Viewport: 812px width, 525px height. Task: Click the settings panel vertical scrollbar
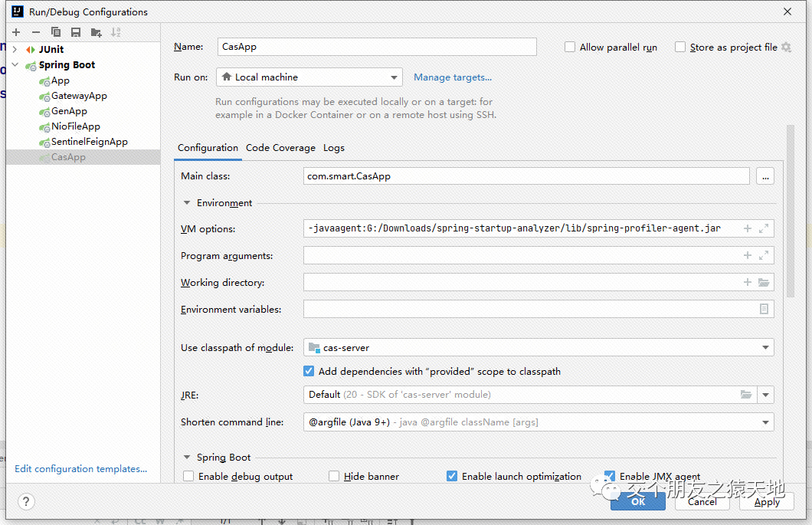[x=791, y=211]
